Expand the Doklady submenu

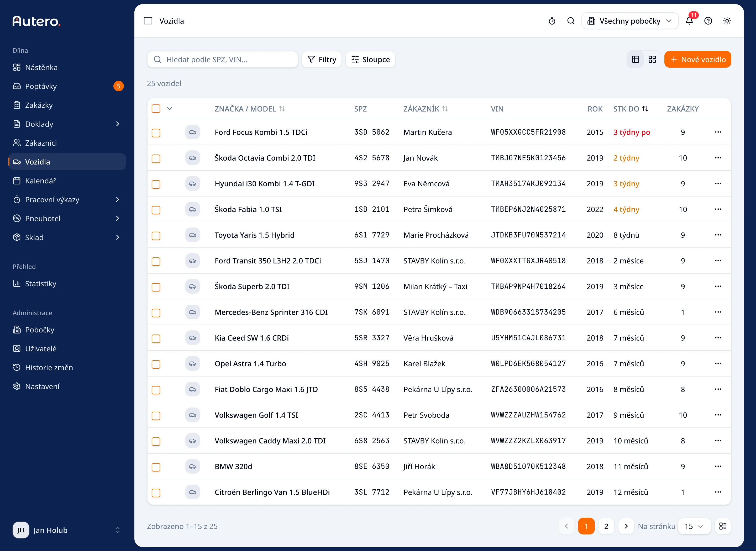[x=117, y=124]
